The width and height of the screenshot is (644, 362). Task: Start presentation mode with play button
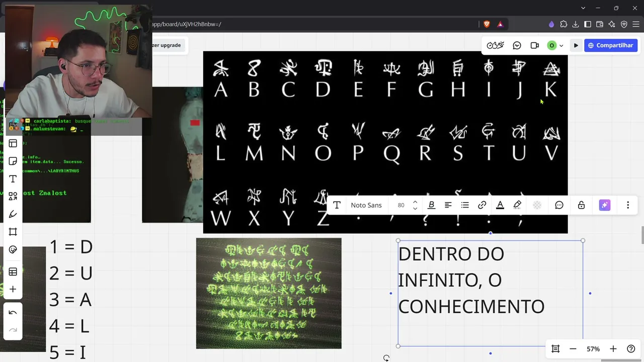576,45
